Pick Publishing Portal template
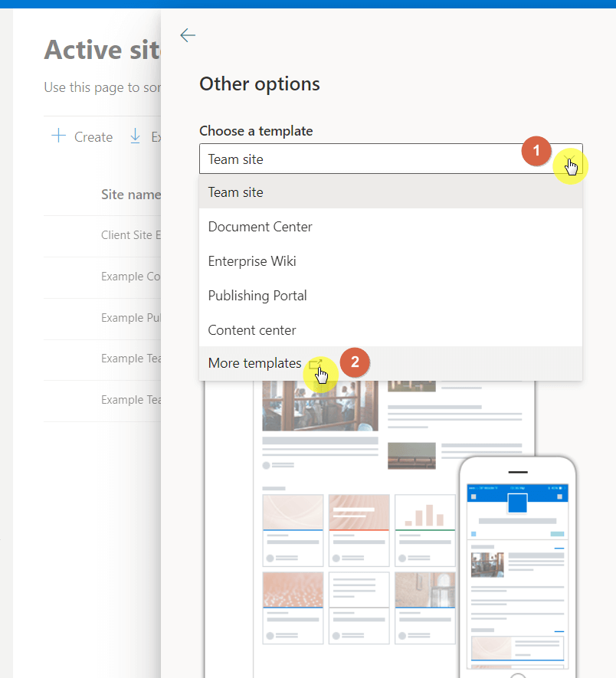616x678 pixels. pyautogui.click(x=391, y=296)
